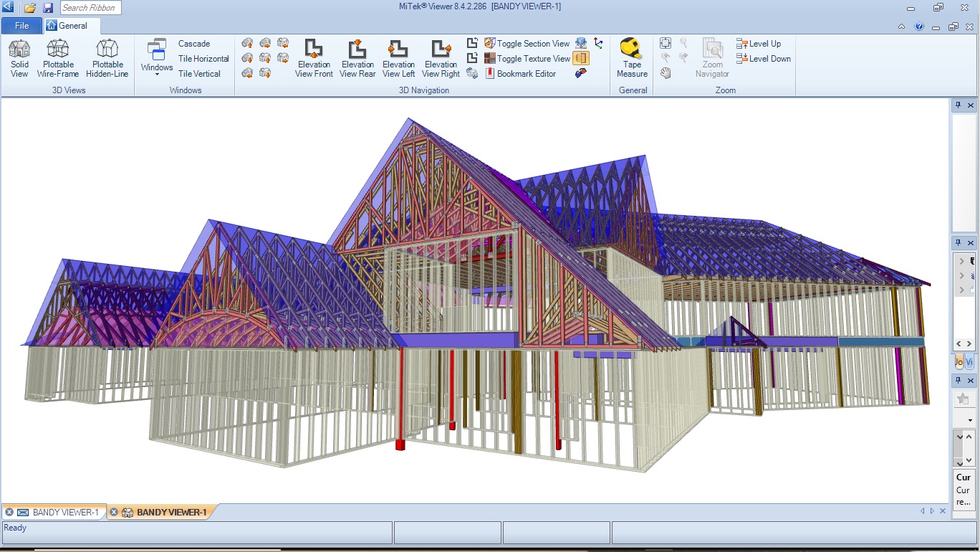This screenshot has width=980, height=552.
Task: Open the File menu tab
Action: pos(21,26)
